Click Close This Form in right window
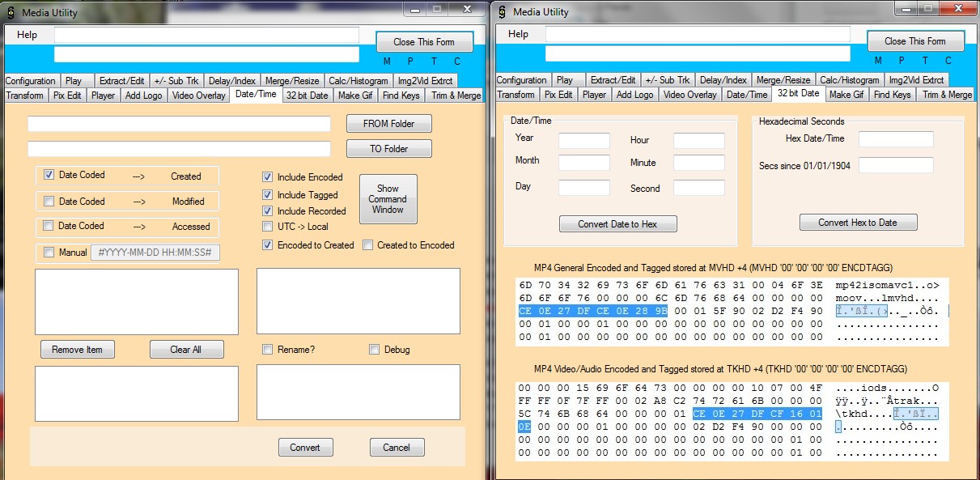Image resolution: width=980 pixels, height=480 pixels. [915, 41]
